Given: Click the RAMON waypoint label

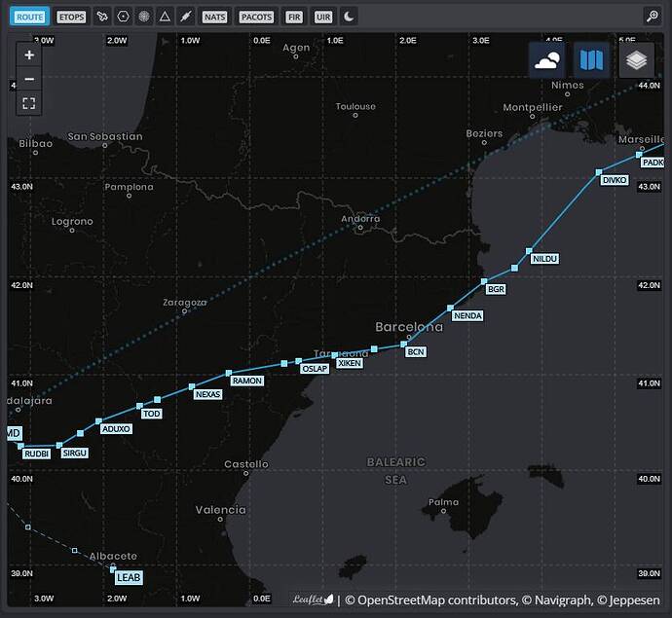Looking at the screenshot, I should [x=247, y=381].
